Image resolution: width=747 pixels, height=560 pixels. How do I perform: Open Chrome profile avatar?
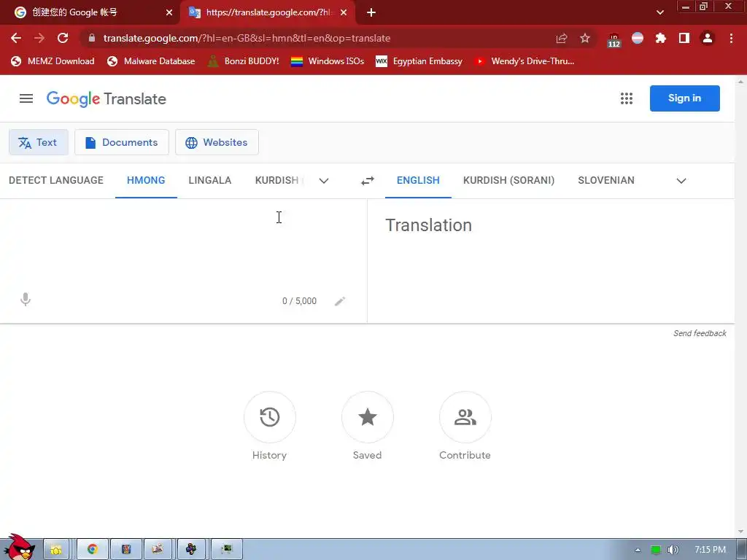click(x=708, y=38)
